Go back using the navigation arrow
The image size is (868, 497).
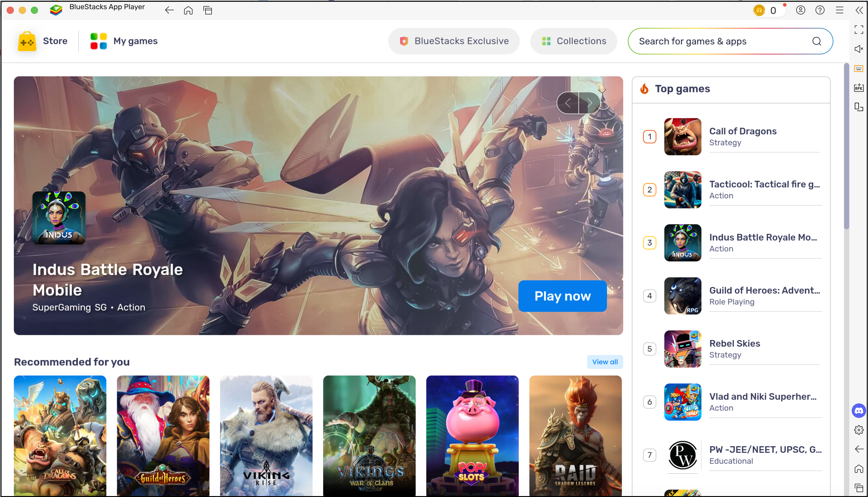point(169,10)
